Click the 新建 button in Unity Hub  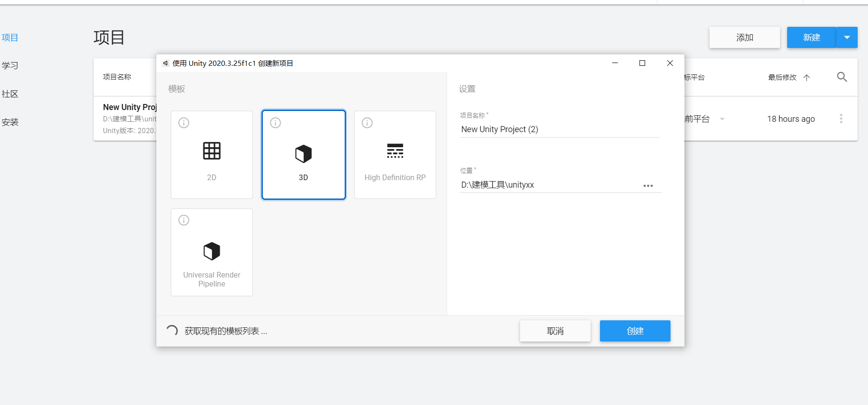[x=812, y=38]
